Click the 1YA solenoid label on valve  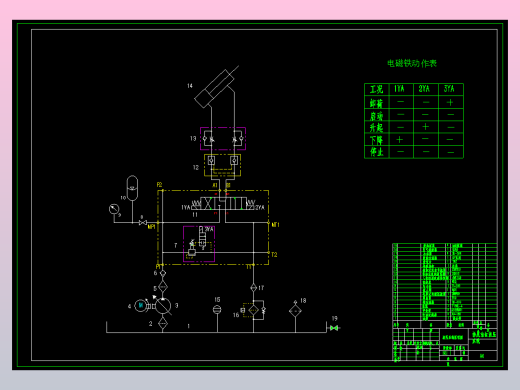(x=186, y=207)
